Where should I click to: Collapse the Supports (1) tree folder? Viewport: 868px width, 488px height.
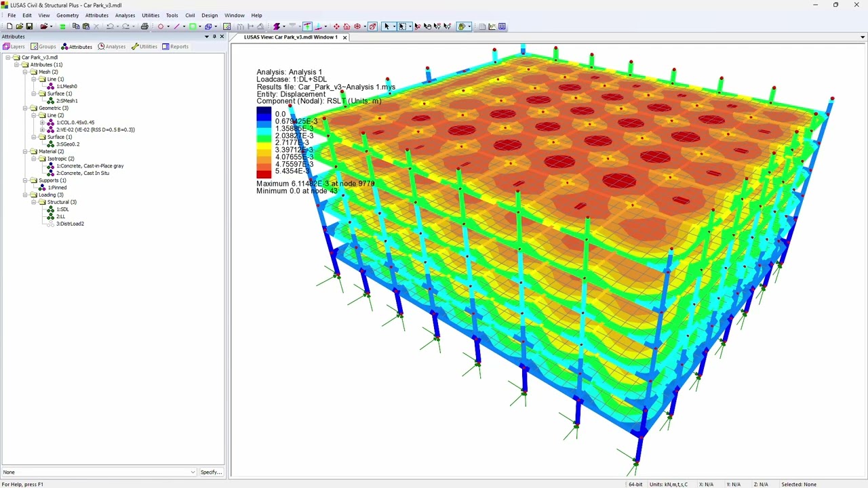point(25,180)
